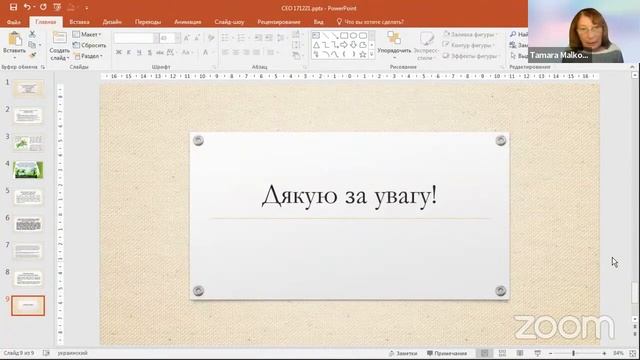Expand the shapes gallery more arrow

point(371,54)
